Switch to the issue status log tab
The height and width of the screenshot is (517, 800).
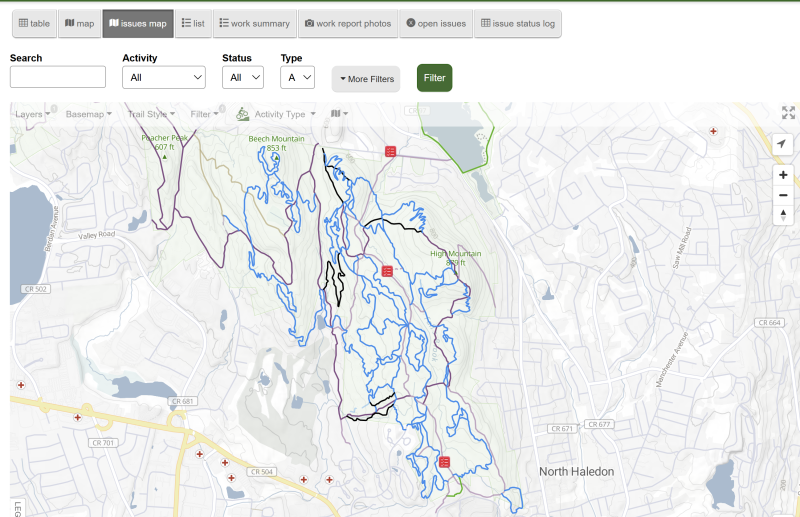pos(517,24)
